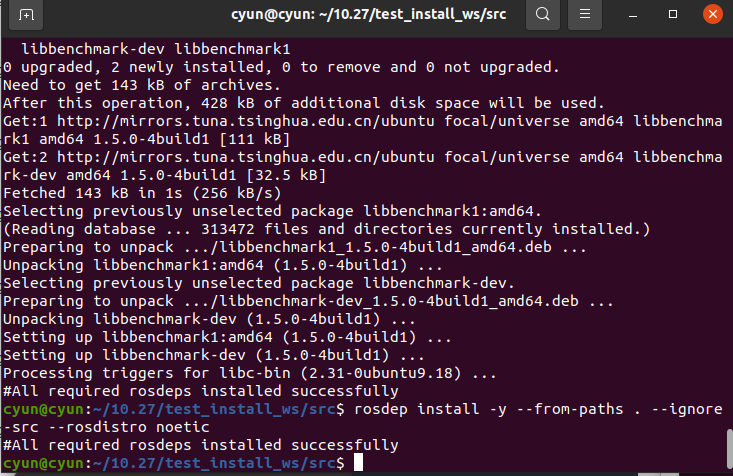Click the last 'All required rosdeps installed successfully' line
This screenshot has height=476, width=733.
click(x=201, y=445)
